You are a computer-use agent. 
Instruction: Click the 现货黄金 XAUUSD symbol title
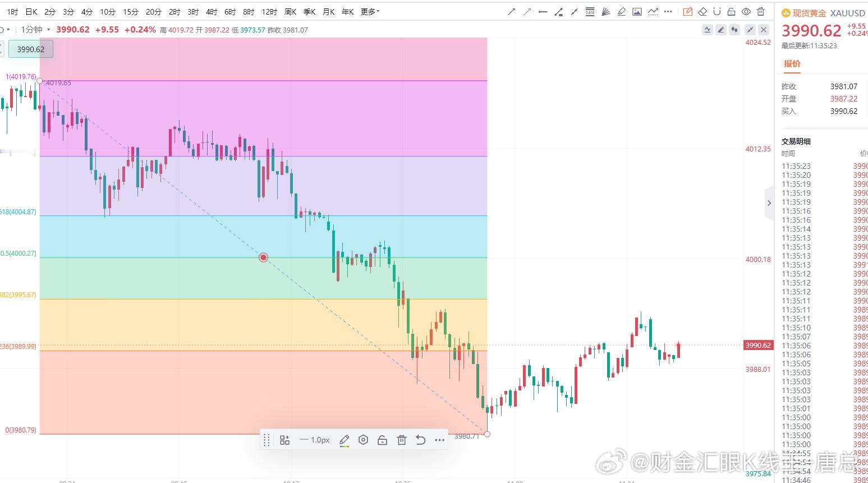click(824, 13)
